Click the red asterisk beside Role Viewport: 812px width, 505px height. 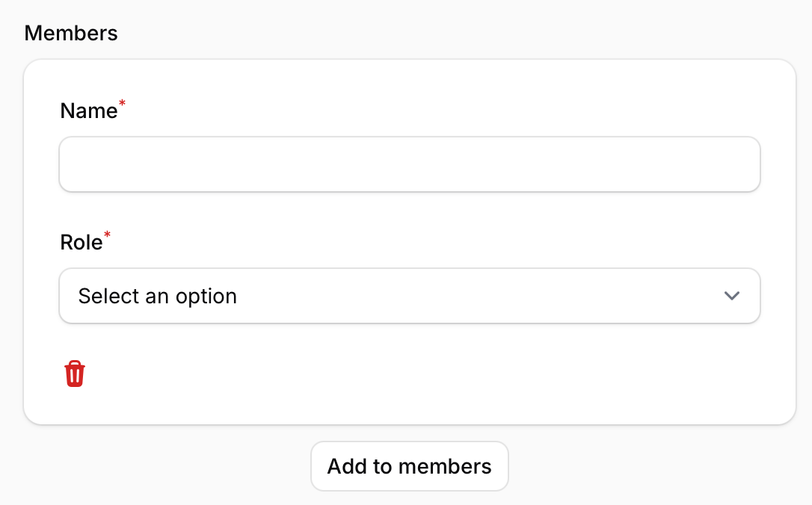108,236
